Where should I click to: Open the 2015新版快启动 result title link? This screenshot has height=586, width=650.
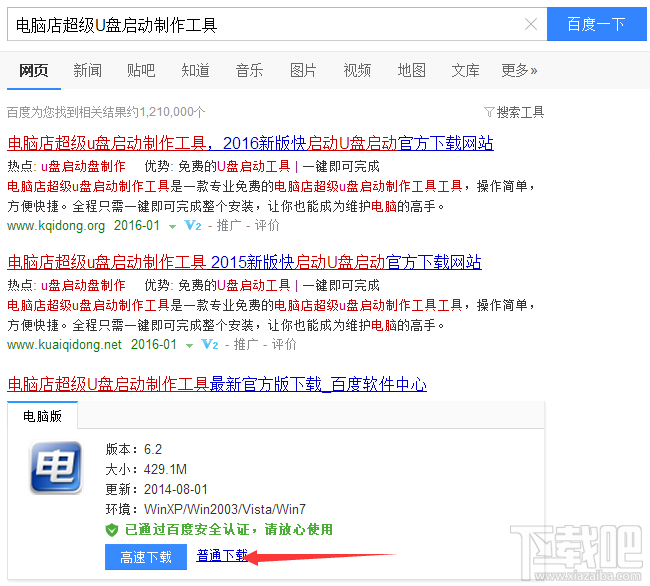click(x=244, y=262)
